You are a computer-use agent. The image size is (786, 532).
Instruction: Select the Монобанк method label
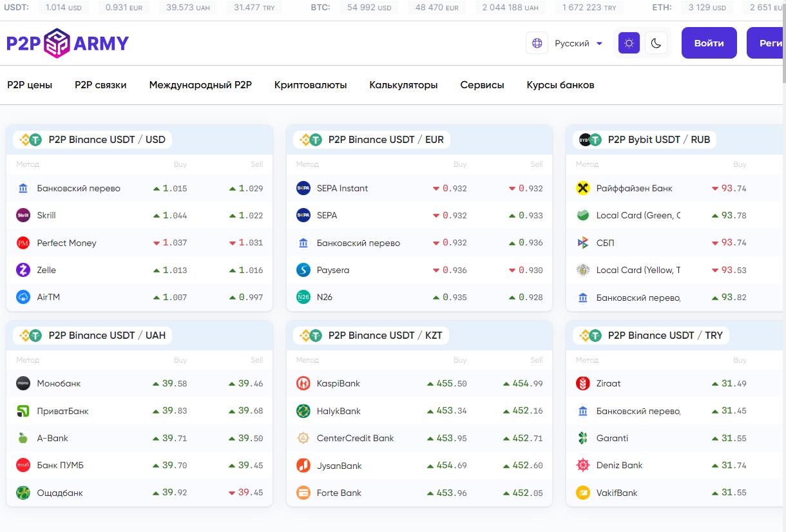(x=59, y=383)
